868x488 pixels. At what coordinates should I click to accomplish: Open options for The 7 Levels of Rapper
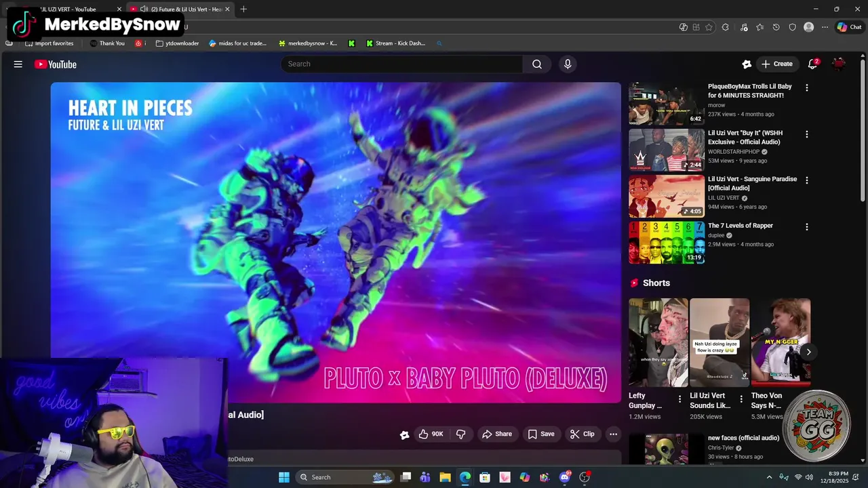coord(806,226)
